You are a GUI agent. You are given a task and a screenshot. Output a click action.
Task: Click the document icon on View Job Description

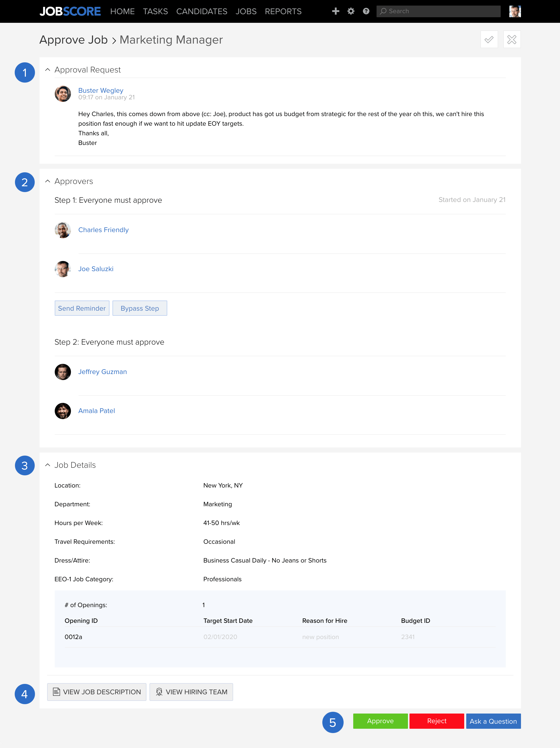[57, 692]
